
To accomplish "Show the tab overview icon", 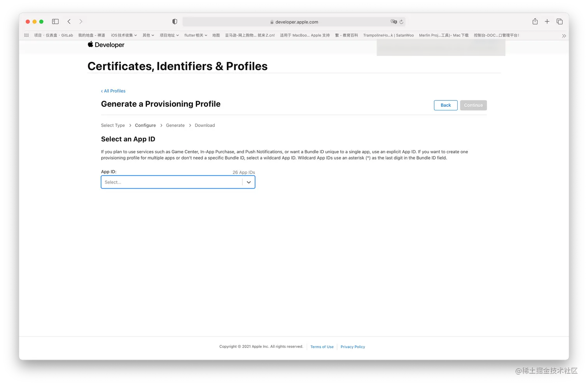I will coord(560,21).
